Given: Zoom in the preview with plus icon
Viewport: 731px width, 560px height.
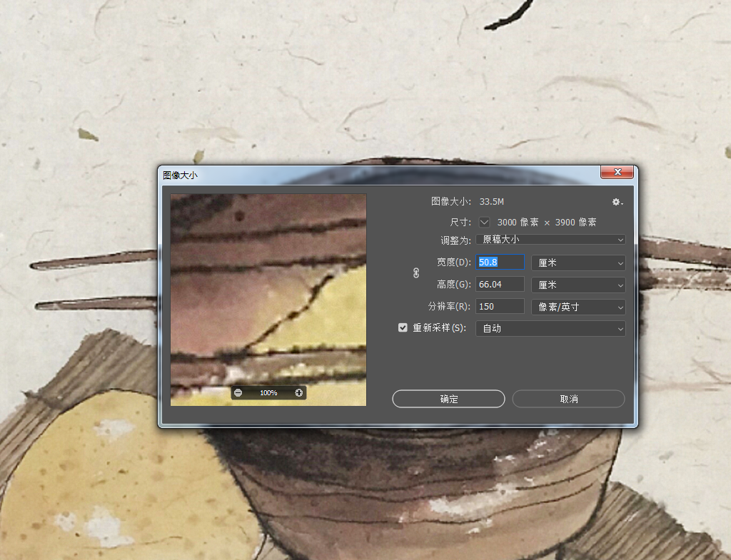Looking at the screenshot, I should click(x=299, y=393).
